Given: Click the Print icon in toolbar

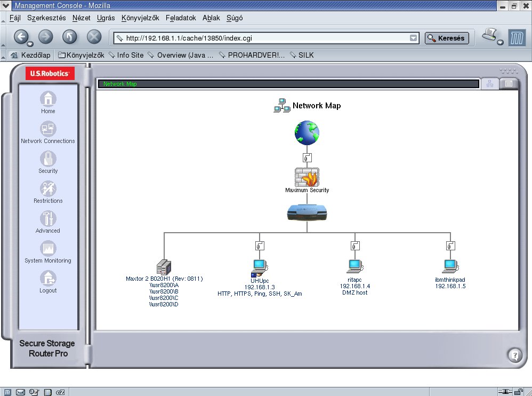Looking at the screenshot, I should pos(489,35).
